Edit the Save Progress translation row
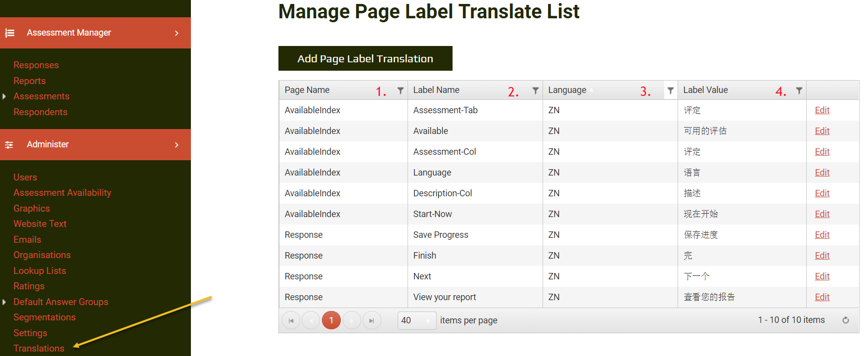This screenshot has width=868, height=356. click(822, 235)
